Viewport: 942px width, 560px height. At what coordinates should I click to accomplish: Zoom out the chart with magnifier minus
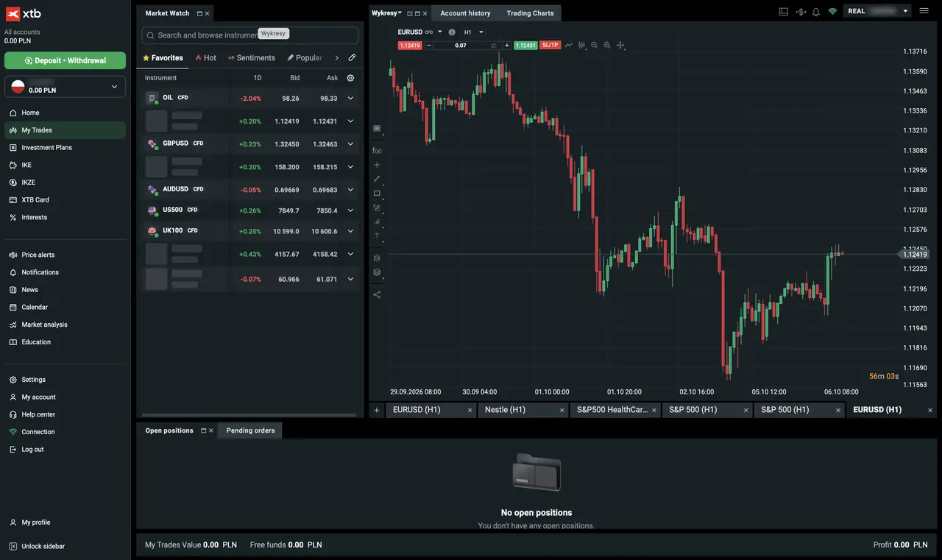point(594,45)
